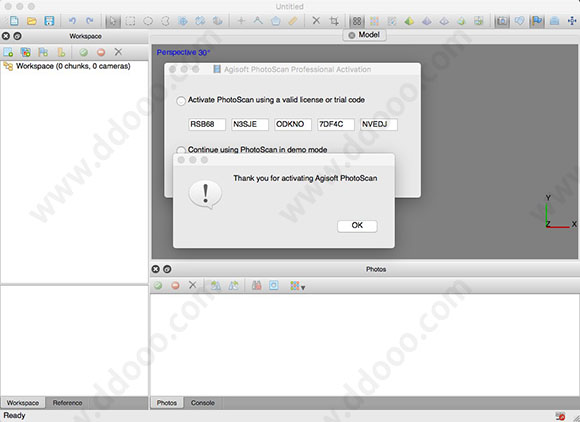
Task: Choose the Circle Selection tool
Action: click(148, 21)
